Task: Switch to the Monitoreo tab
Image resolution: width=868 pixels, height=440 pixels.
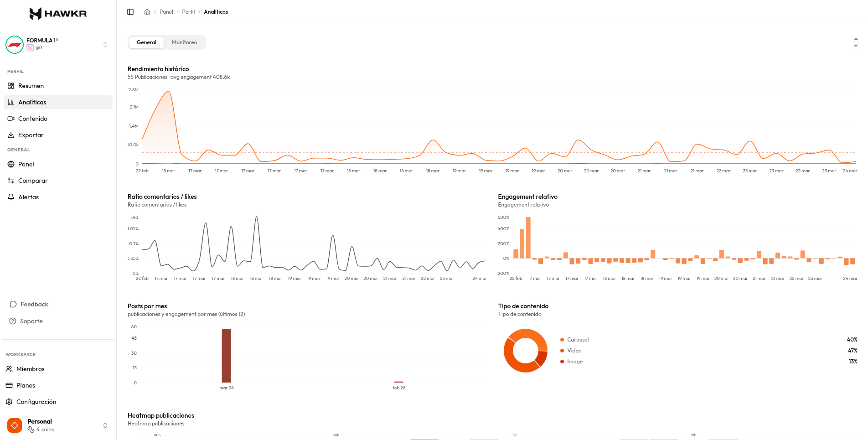Action: (184, 42)
